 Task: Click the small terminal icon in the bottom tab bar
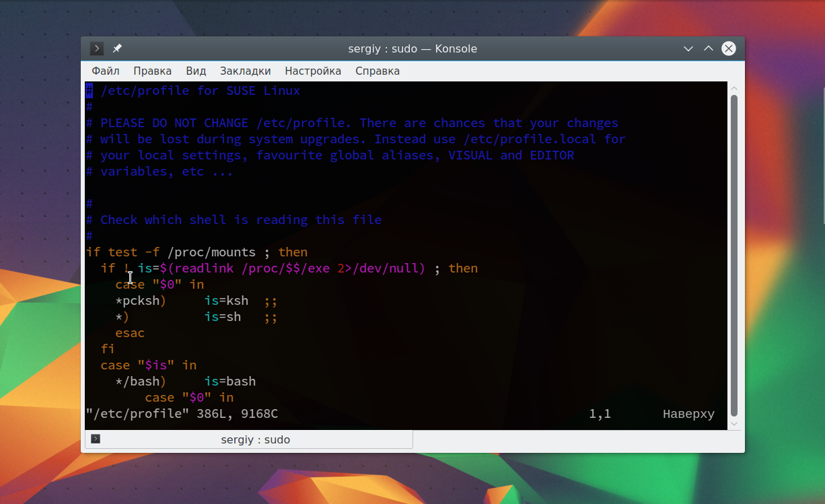[x=96, y=438]
